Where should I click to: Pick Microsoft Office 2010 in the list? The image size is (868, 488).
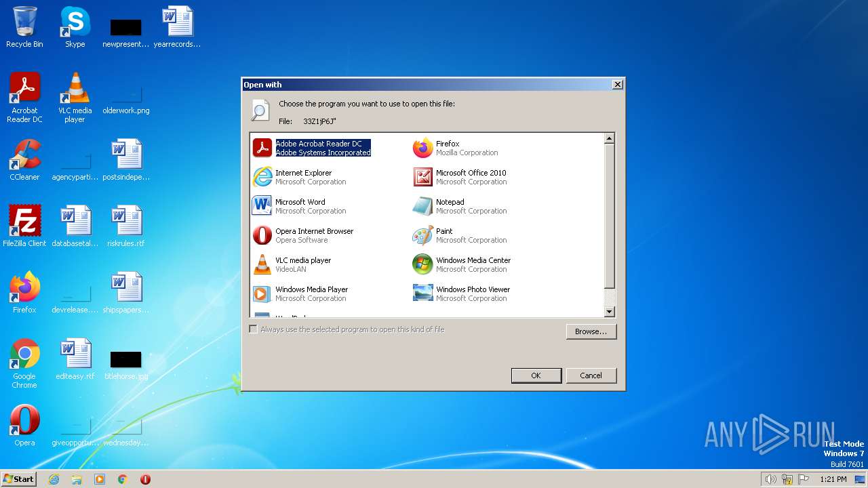[460, 177]
